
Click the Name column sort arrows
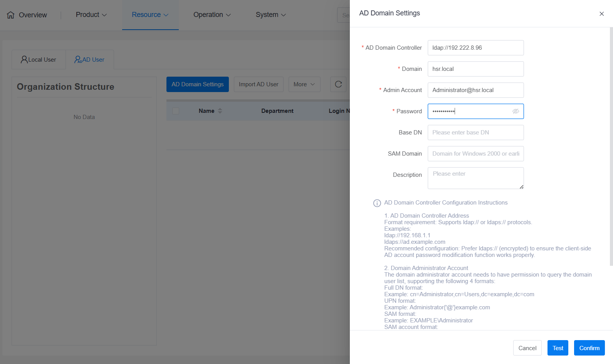[220, 111]
